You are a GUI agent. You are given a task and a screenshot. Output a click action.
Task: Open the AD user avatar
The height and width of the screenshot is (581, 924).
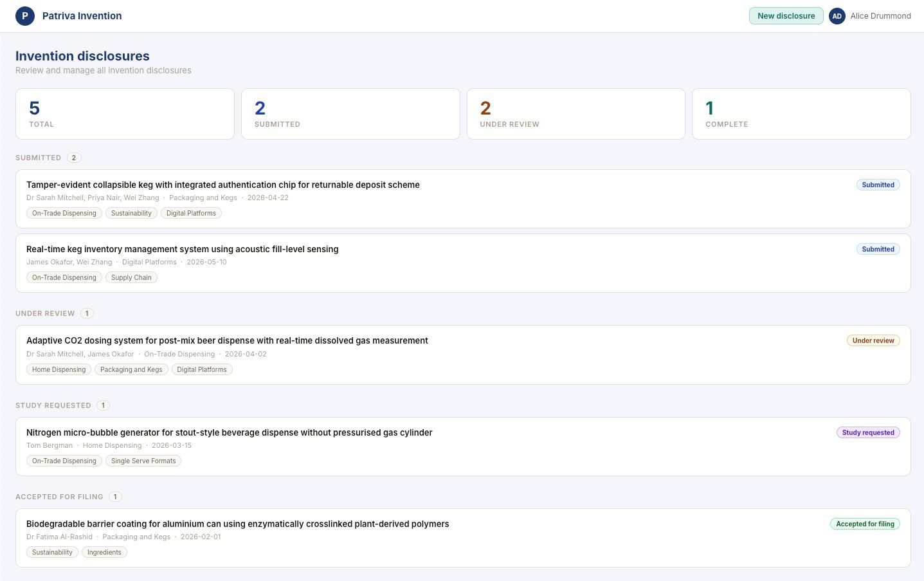tap(837, 16)
